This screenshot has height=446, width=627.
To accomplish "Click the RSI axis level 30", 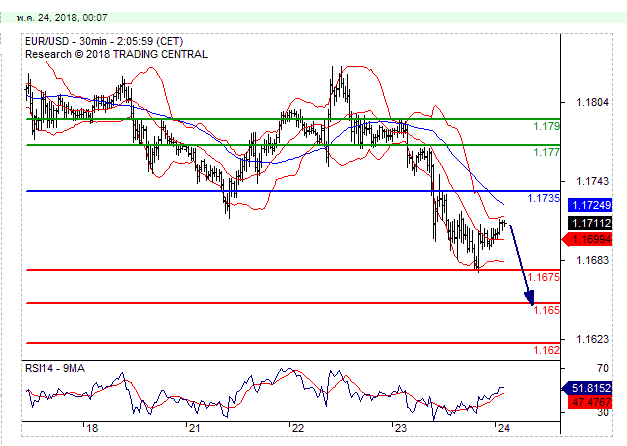I will tap(603, 412).
